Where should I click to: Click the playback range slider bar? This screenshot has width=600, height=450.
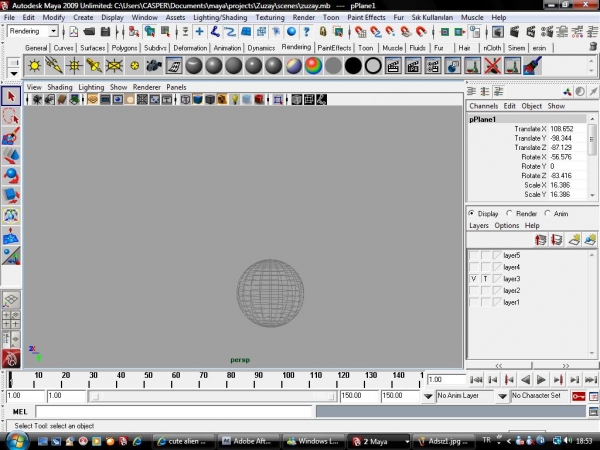pos(212,396)
